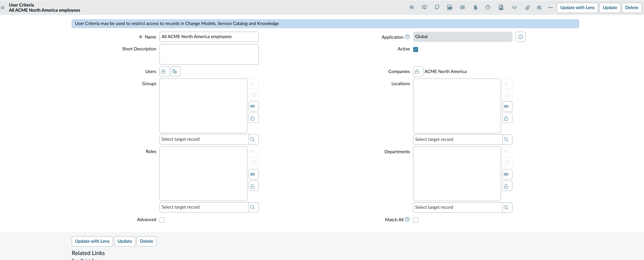Click Groups Select target record input

click(x=204, y=139)
